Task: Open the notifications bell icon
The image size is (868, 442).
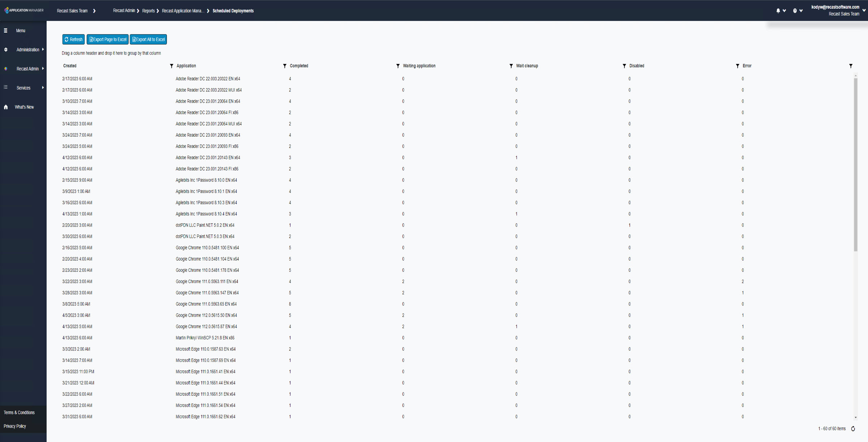Action: pos(778,10)
